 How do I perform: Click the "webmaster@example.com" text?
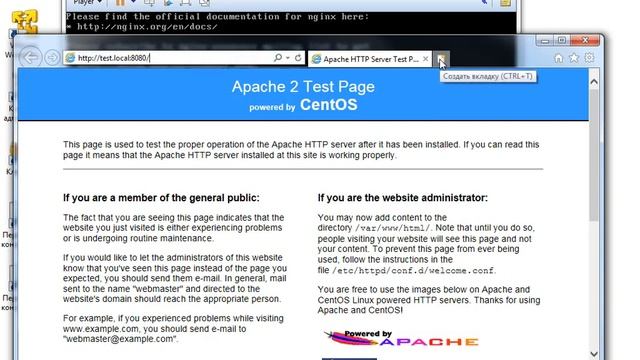pos(120,339)
